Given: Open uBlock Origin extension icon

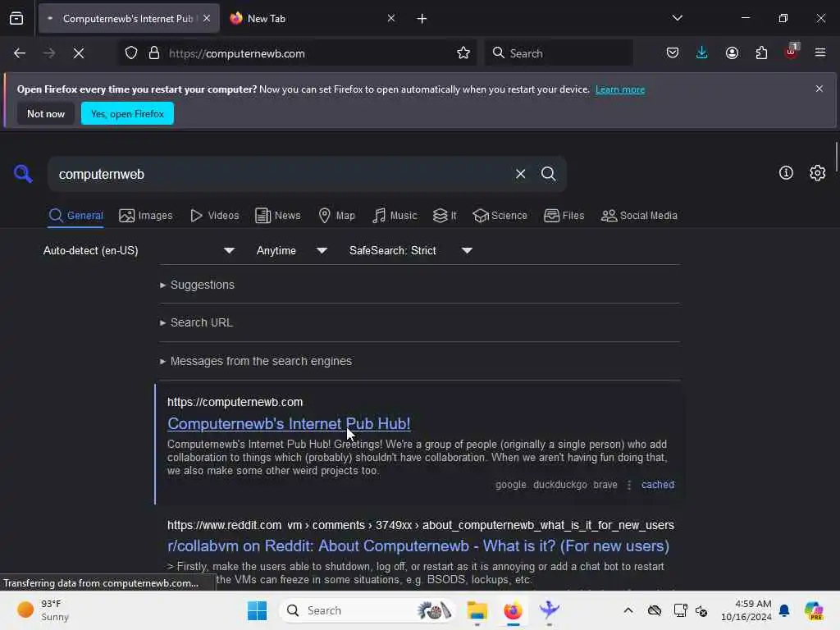Looking at the screenshot, I should tap(792, 52).
